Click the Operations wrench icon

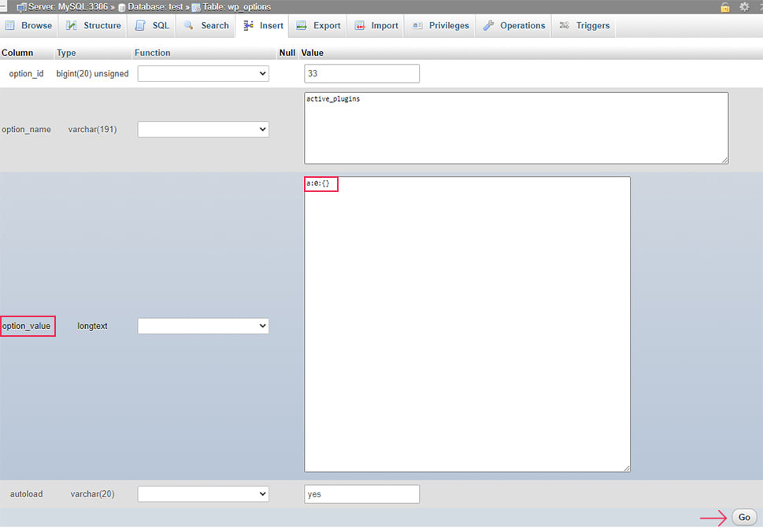tap(488, 25)
